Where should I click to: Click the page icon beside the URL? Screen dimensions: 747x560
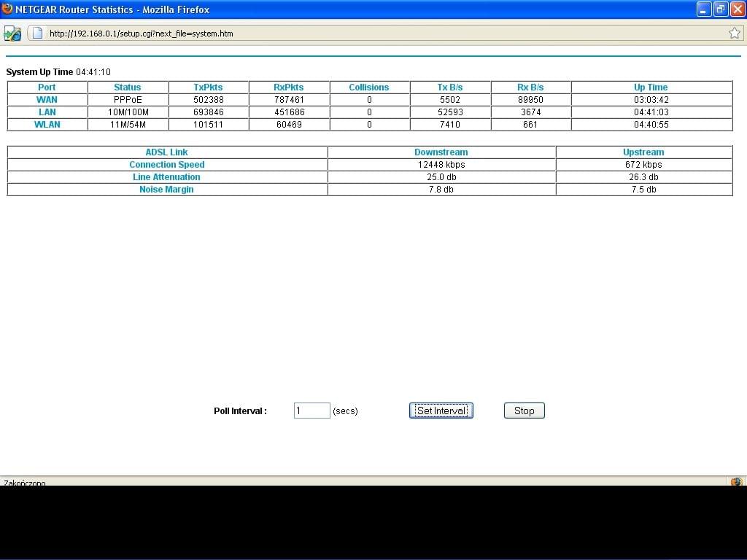pos(36,33)
